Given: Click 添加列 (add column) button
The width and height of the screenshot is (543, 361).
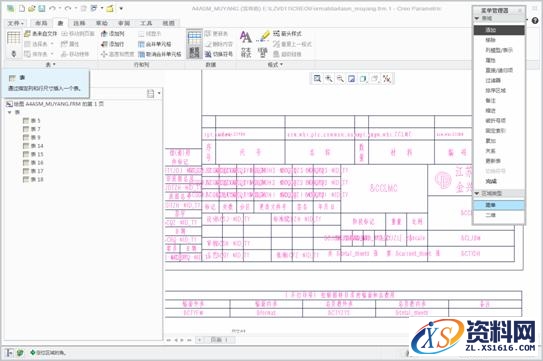Looking at the screenshot, I should (x=113, y=34).
